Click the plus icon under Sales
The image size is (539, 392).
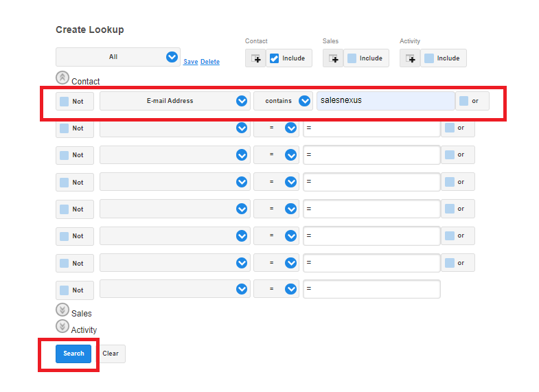tap(333, 58)
